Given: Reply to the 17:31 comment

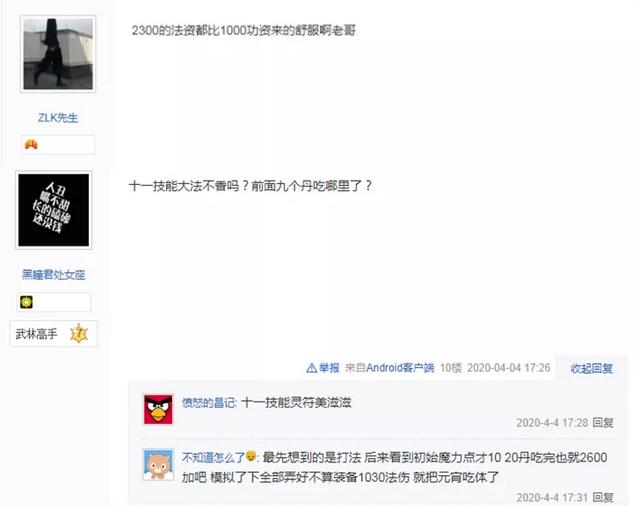Looking at the screenshot, I should [603, 497].
